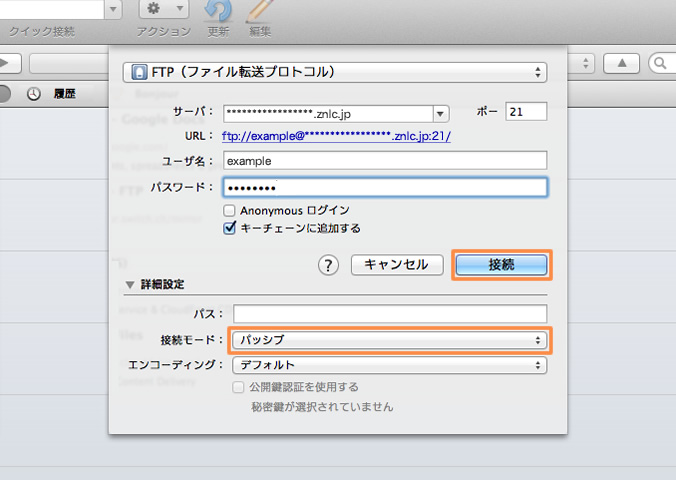Enable the Anonymous ログイン checkbox

tap(229, 210)
